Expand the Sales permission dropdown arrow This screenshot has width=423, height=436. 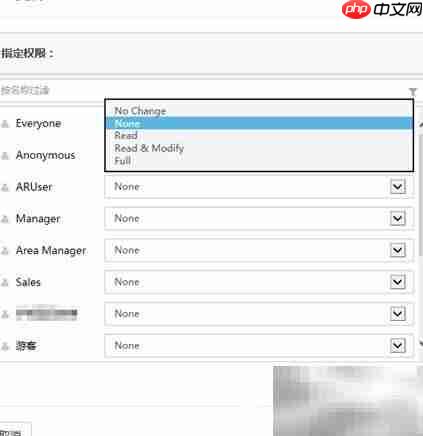tap(398, 282)
